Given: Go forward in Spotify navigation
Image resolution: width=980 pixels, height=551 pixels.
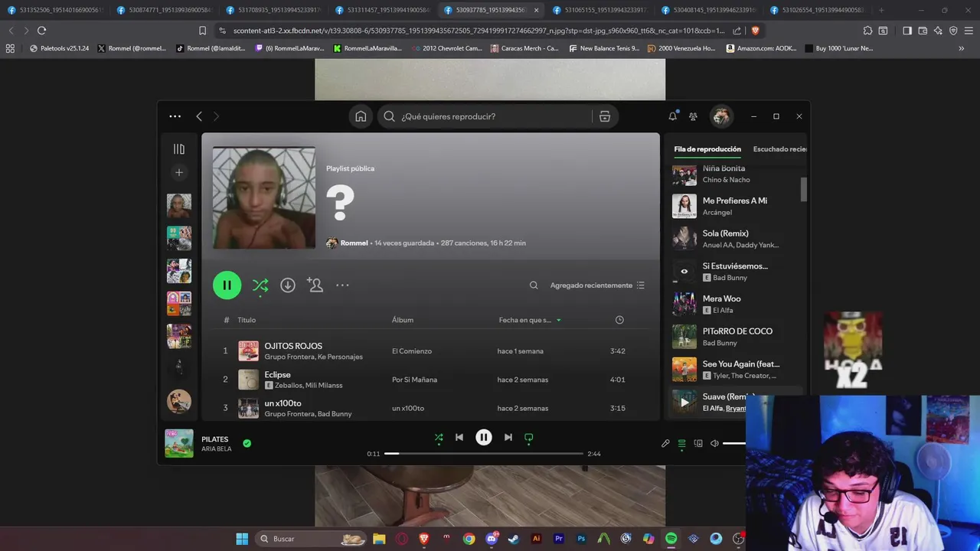Looking at the screenshot, I should (216, 116).
